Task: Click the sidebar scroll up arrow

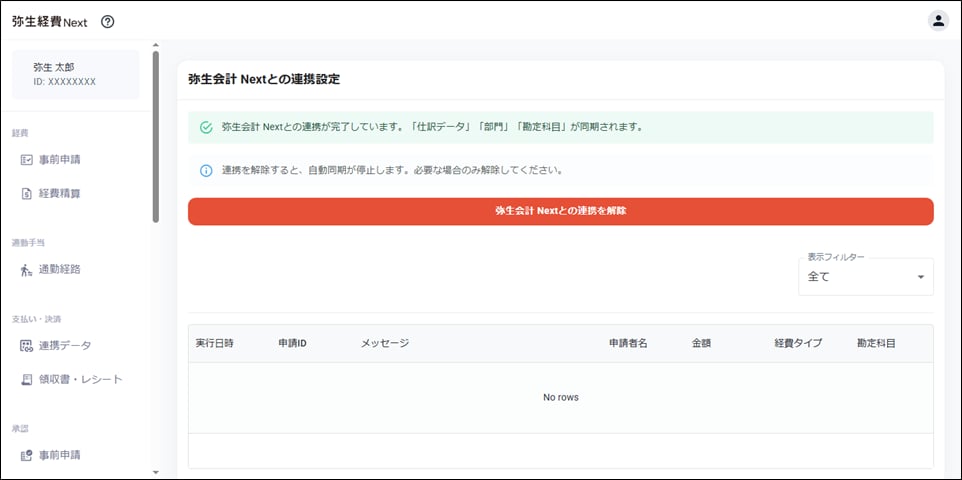Action: 156,45
